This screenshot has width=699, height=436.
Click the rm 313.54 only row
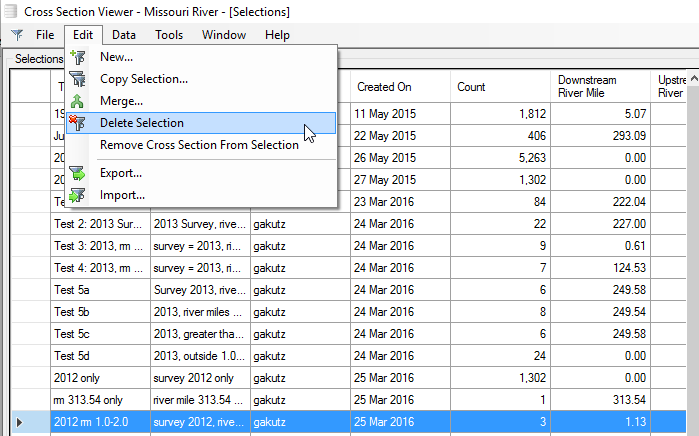tap(98, 399)
